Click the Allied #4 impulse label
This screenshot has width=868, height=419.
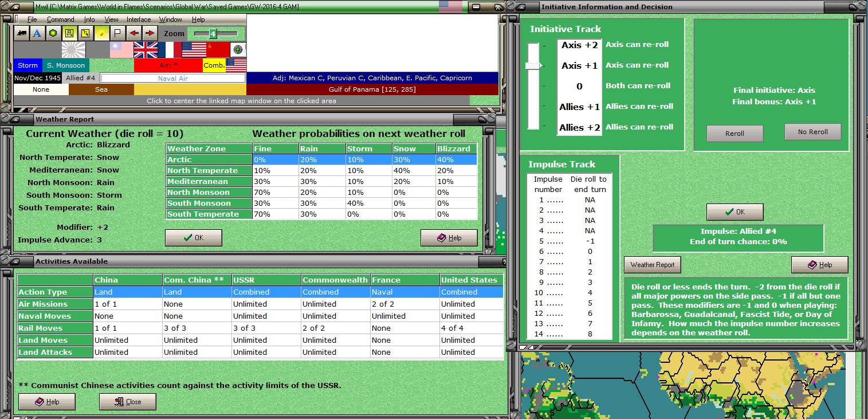80,78
